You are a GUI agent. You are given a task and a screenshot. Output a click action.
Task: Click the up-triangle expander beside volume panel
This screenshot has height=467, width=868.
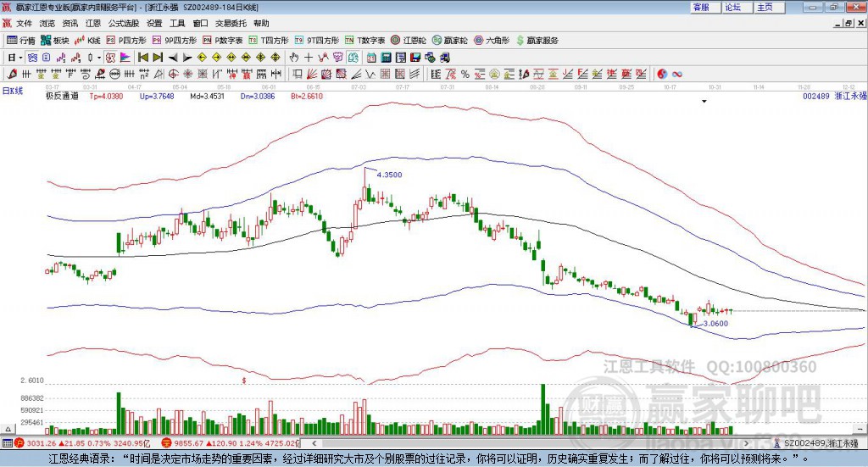(8, 429)
